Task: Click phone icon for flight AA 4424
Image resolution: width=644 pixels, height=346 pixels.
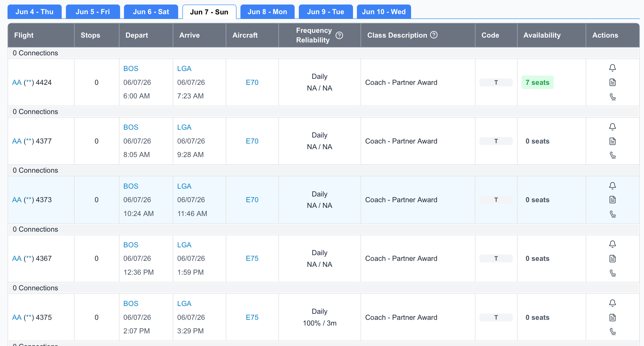Action: coord(612,97)
